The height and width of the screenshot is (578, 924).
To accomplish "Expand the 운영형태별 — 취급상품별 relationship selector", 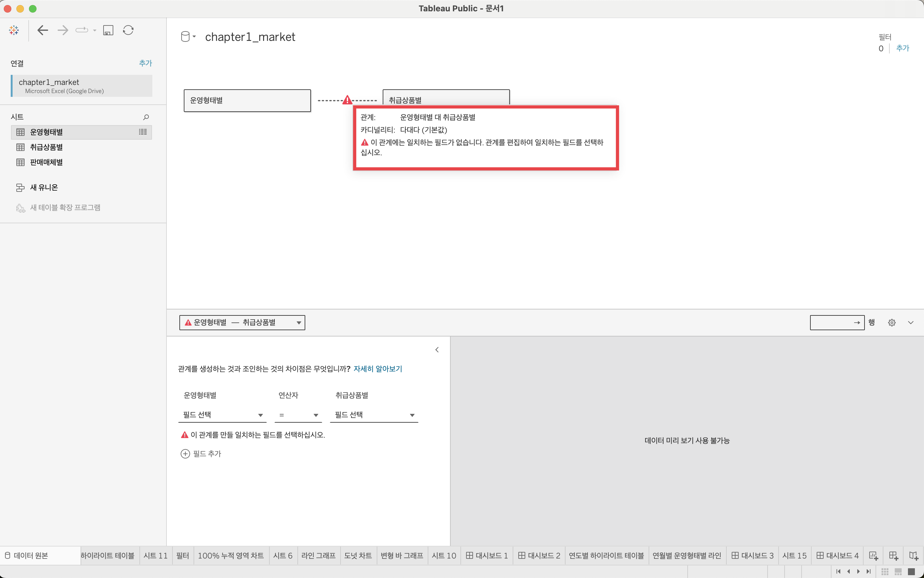I will click(x=242, y=323).
